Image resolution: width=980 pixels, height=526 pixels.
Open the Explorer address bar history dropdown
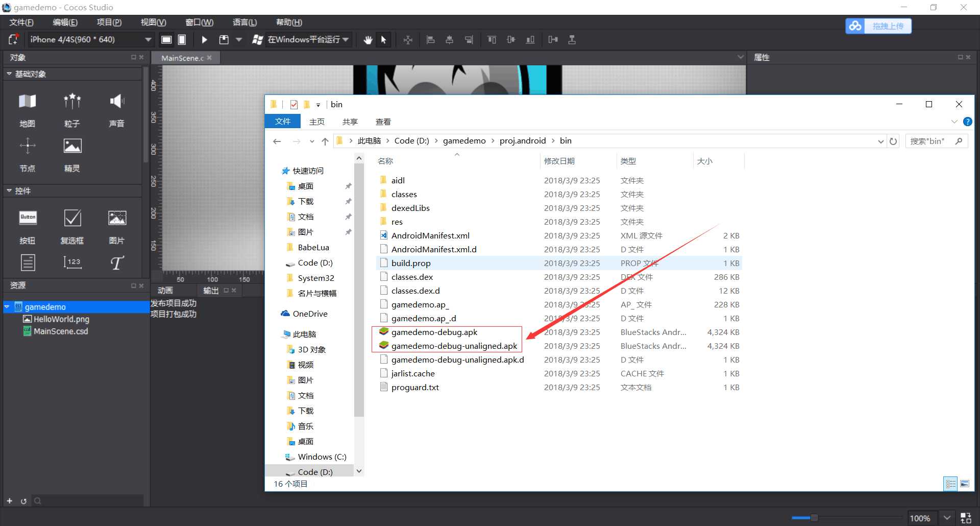click(x=880, y=141)
